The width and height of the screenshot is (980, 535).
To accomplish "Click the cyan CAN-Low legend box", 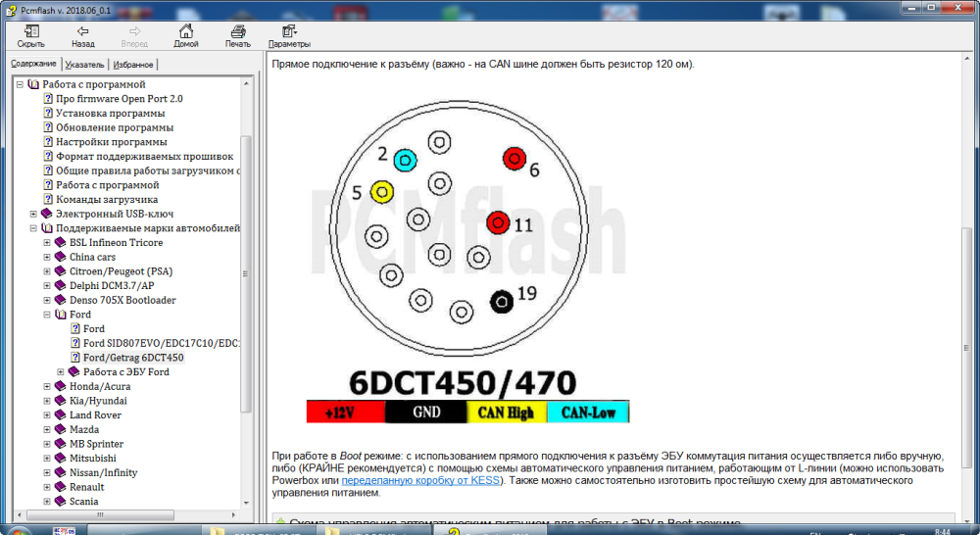I will click(588, 412).
